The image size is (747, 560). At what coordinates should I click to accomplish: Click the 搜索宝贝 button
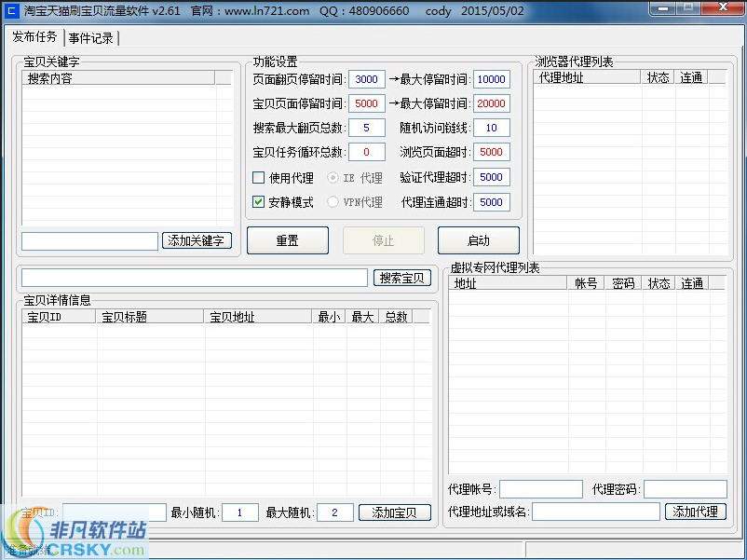pyautogui.click(x=401, y=277)
